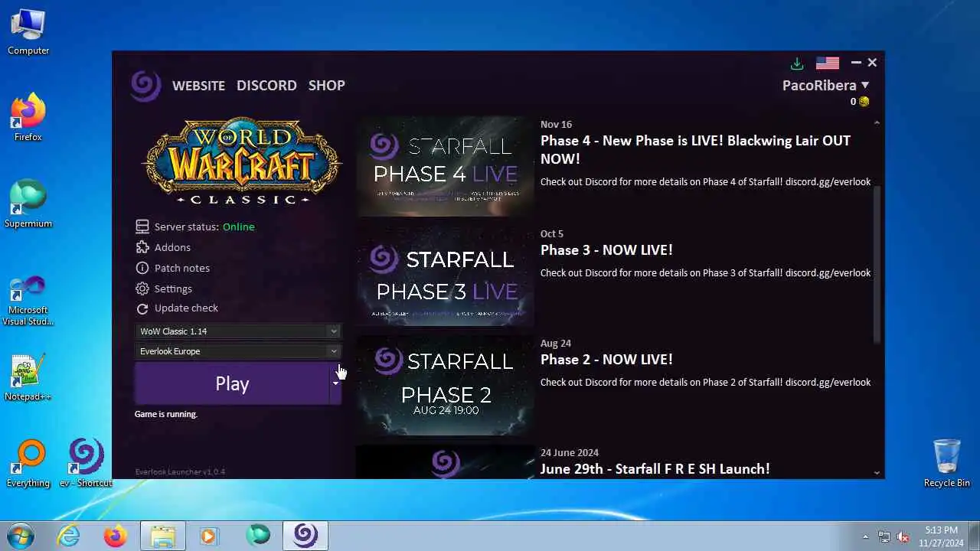Select the Firefox desktop shortcut
Image resolution: width=980 pixels, height=551 pixels.
[28, 118]
